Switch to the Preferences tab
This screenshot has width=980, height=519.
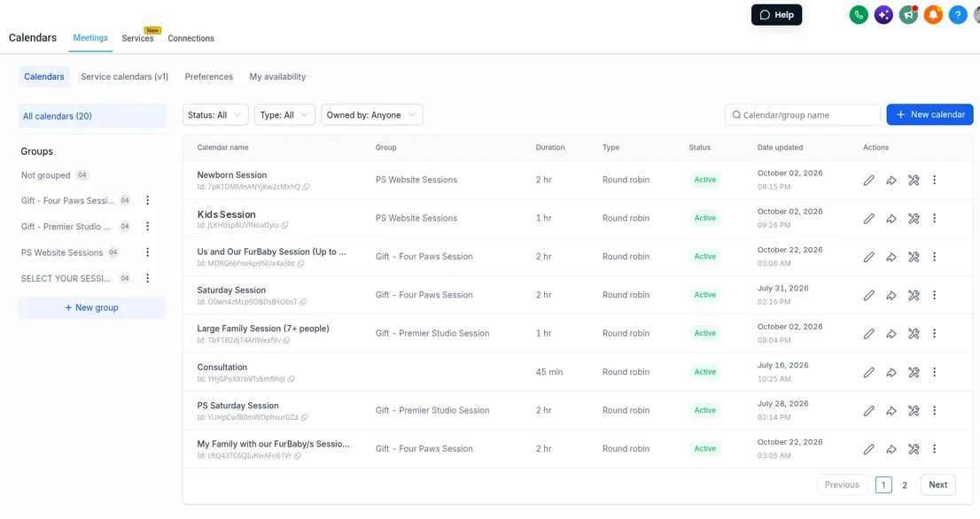[209, 77]
